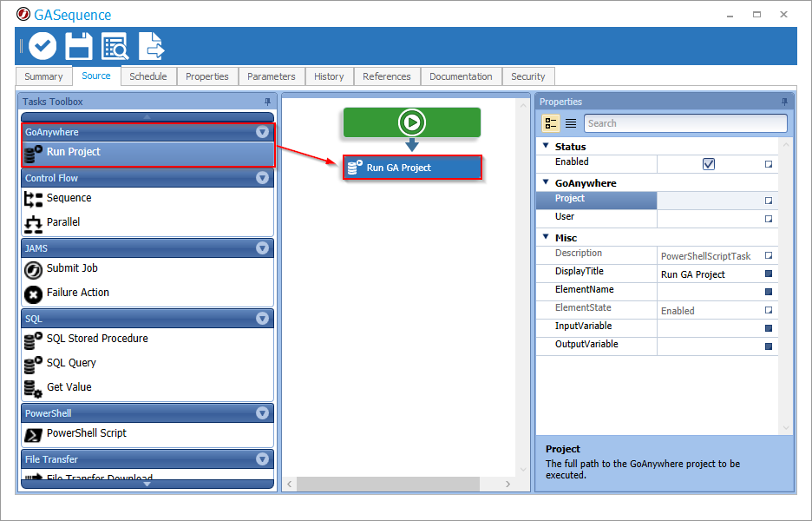Click the filled marker beside DisplayTitle
Image resolution: width=812 pixels, height=521 pixels.
[x=769, y=274]
